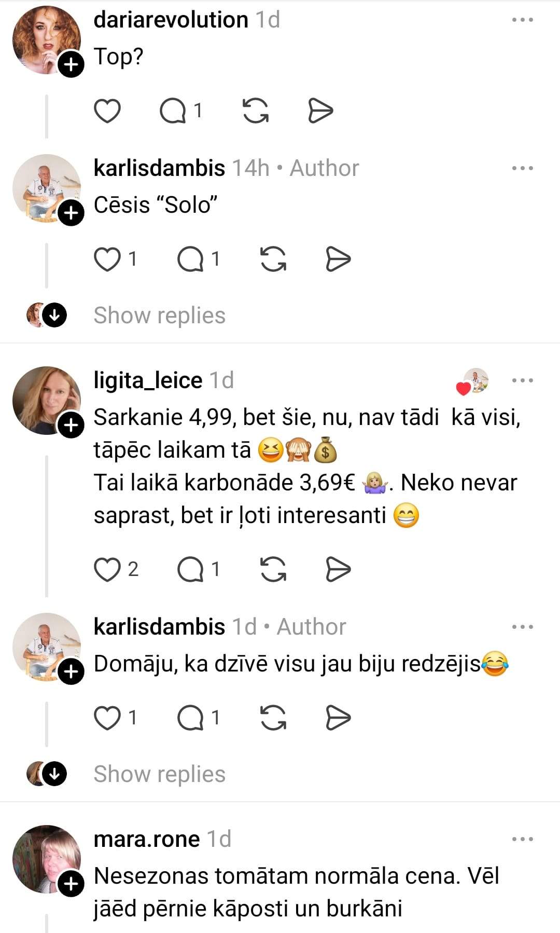Viewport: 560px width, 933px height.
Task: Reply to dariarevolution's "Top?" comment
Action: [x=173, y=111]
